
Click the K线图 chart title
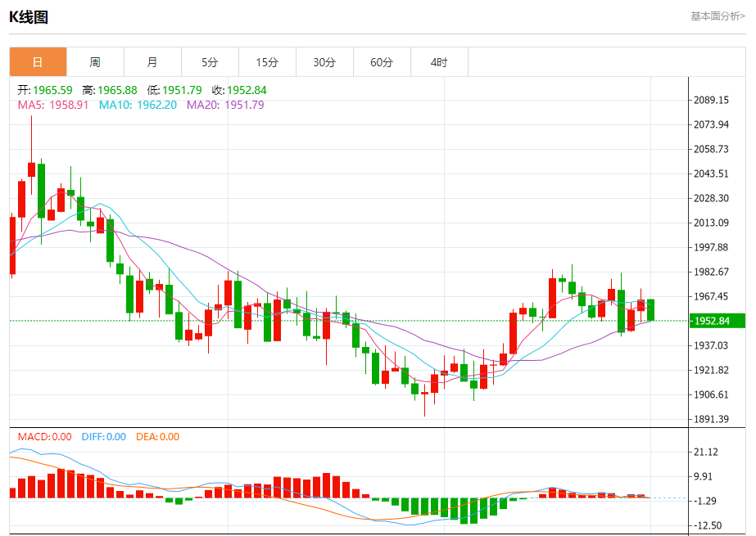tap(29, 17)
